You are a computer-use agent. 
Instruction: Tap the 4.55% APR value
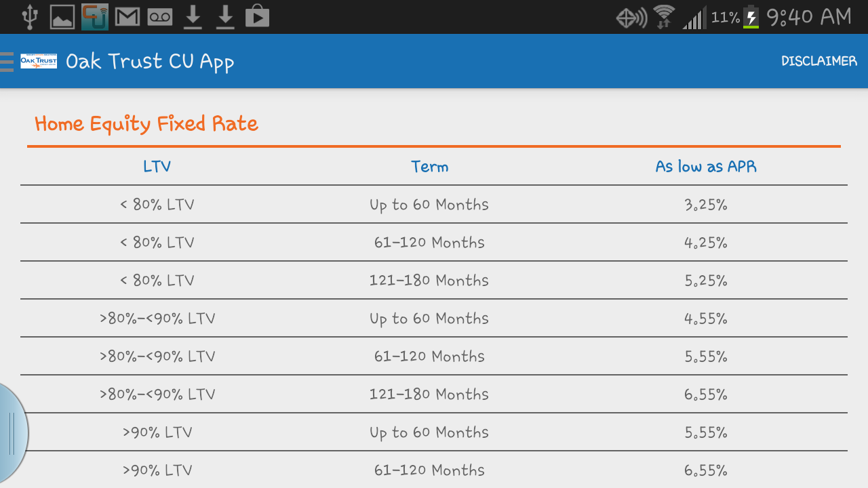[706, 319]
